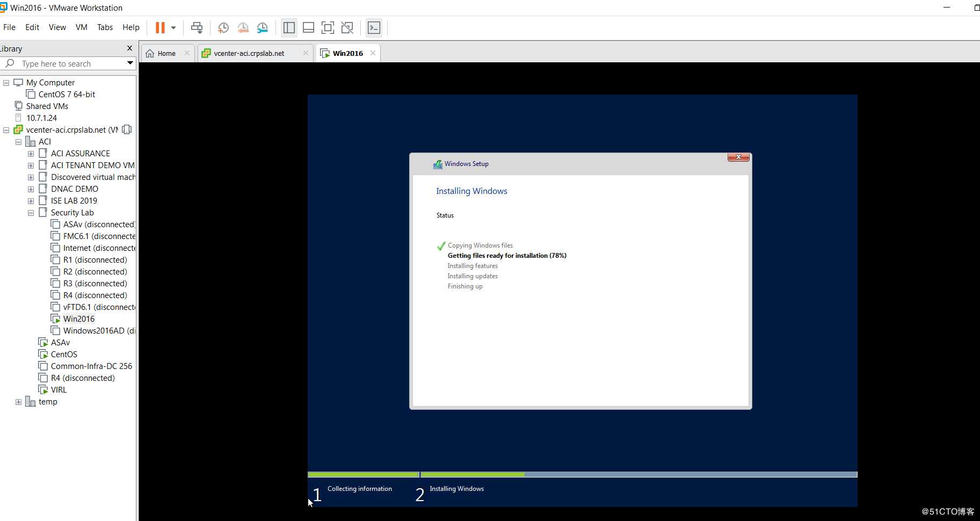Click the Suspend/Pause VM toolbar icon
This screenshot has width=980, height=521.
(160, 27)
